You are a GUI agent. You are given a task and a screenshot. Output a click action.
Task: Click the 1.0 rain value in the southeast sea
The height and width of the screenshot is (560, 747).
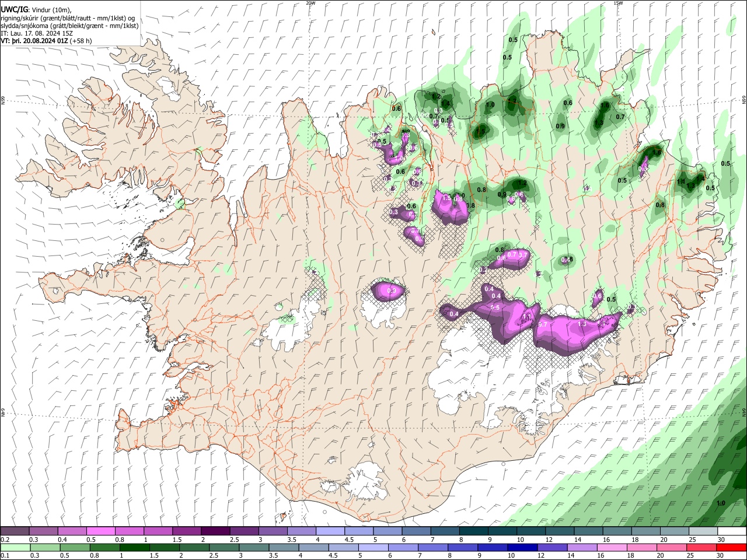coord(721,503)
